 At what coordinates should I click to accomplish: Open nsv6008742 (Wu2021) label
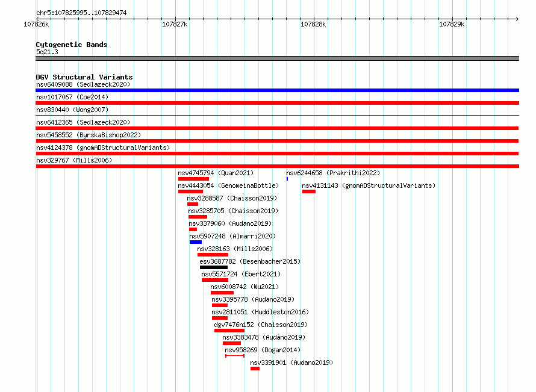[245, 287]
